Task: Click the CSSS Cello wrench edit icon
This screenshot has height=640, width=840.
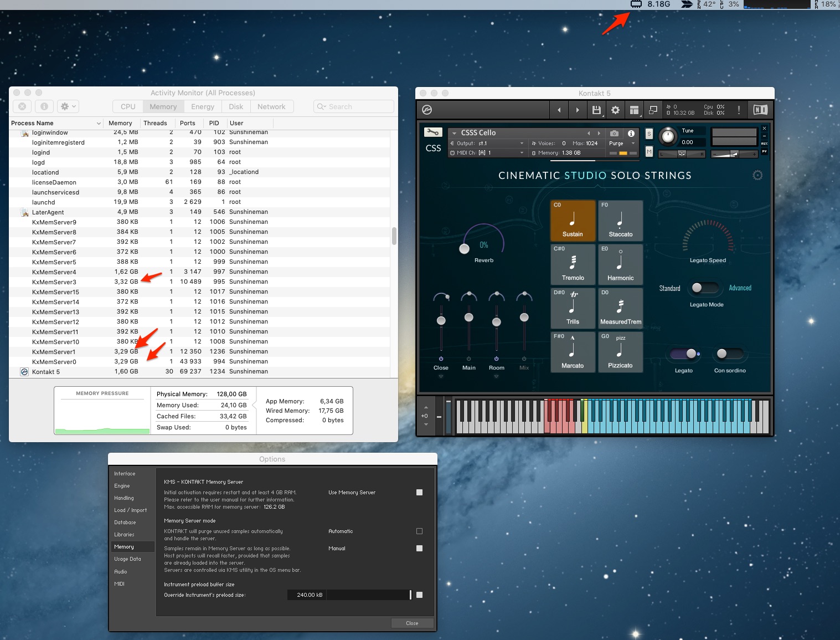Action: coord(433,132)
